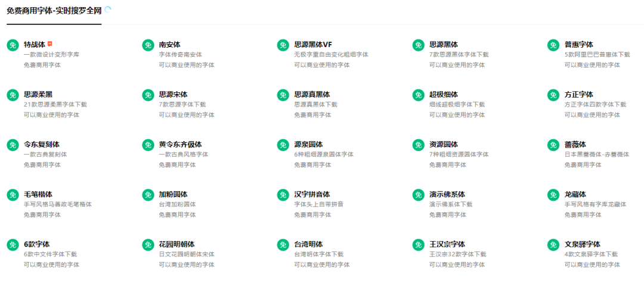Open the 思源黑体 font link
Screen dimensions: 644x281
(443, 45)
